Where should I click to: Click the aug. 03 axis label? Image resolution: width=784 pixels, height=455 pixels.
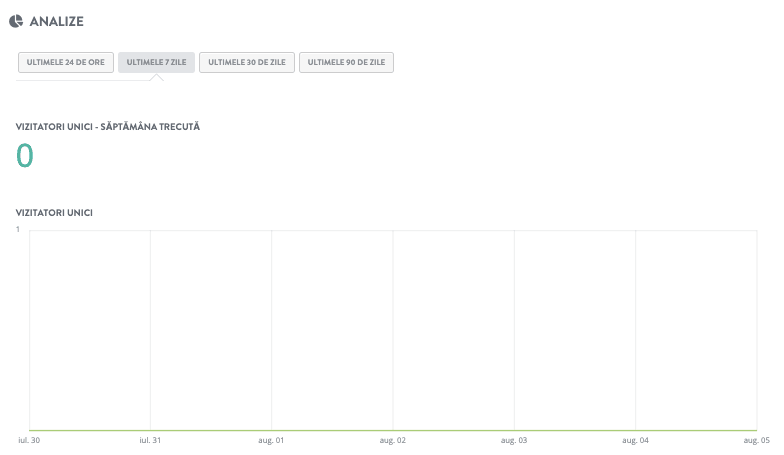click(x=514, y=440)
